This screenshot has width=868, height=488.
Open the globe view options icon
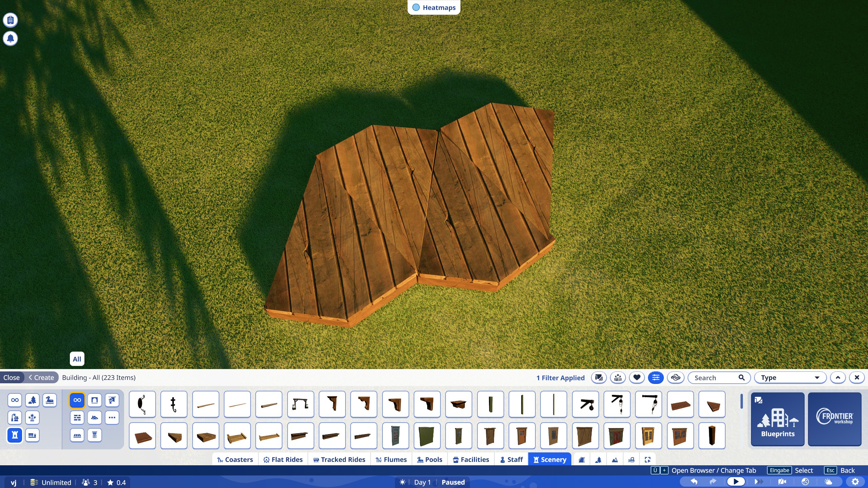(805, 482)
